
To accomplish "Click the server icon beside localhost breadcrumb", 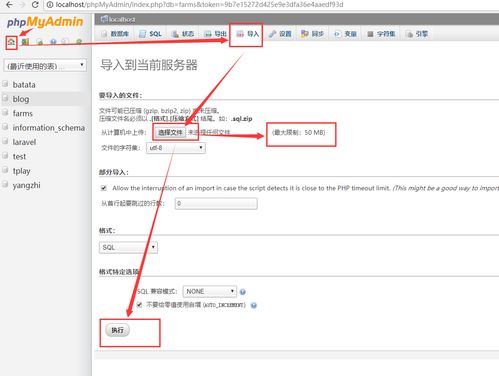I will pyautogui.click(x=104, y=19).
